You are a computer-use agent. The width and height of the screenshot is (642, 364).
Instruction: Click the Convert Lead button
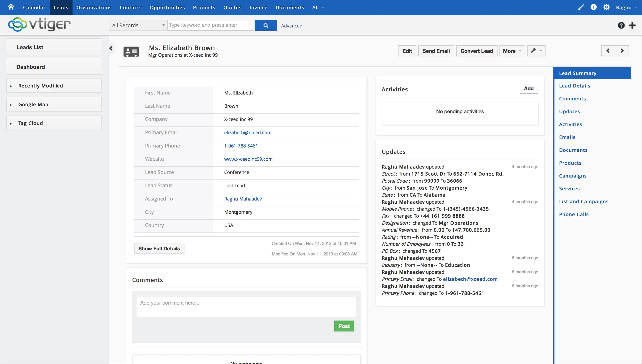pos(476,51)
